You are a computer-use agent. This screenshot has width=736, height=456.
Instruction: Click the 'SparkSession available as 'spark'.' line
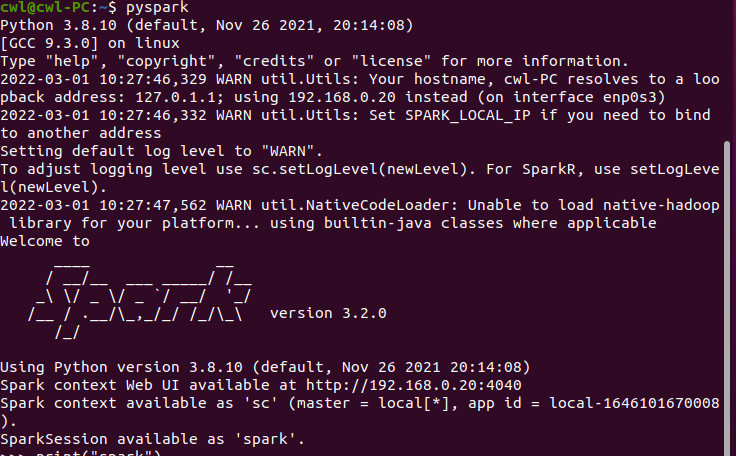tap(153, 440)
